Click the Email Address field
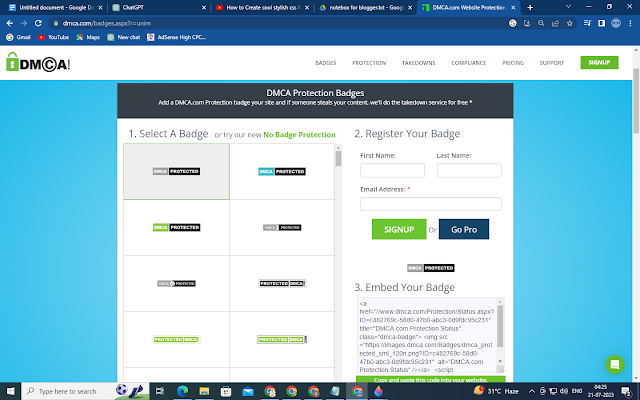This screenshot has width=640, height=400. (x=431, y=204)
